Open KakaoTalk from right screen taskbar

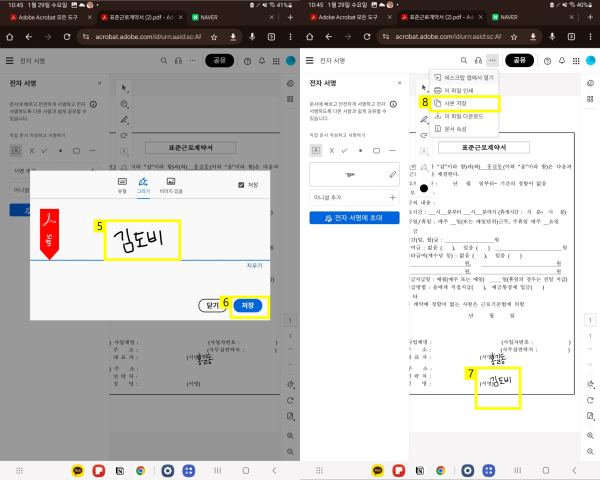click(x=378, y=470)
